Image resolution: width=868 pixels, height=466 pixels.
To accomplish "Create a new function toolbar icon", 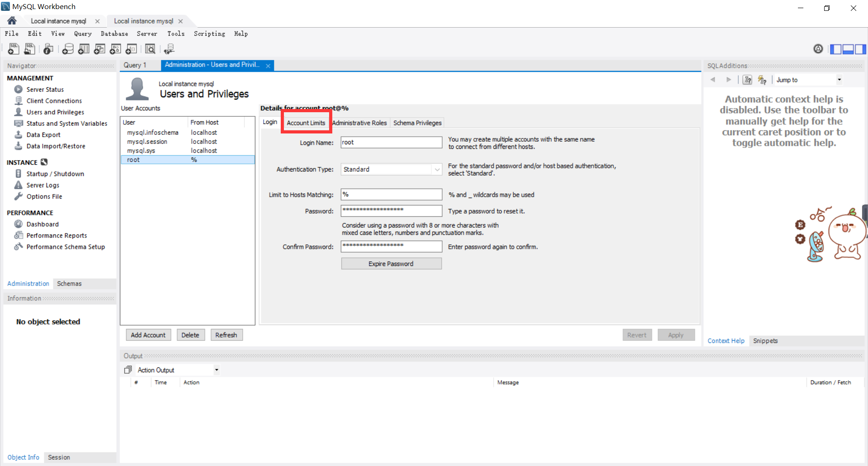I will coord(131,49).
